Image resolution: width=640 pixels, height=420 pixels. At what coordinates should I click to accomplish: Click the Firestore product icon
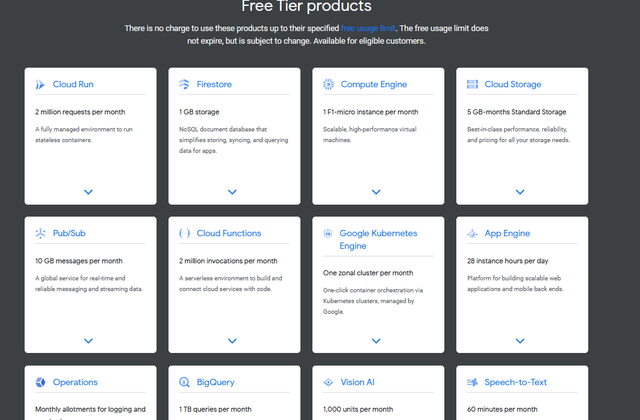pyautogui.click(x=184, y=84)
